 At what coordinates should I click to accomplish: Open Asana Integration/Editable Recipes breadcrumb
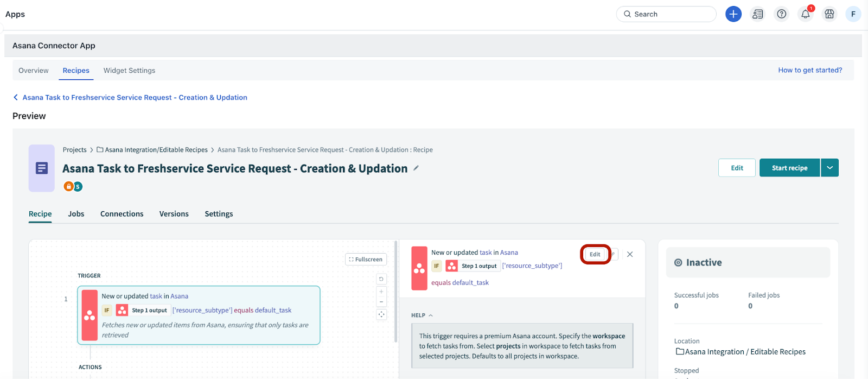click(156, 150)
